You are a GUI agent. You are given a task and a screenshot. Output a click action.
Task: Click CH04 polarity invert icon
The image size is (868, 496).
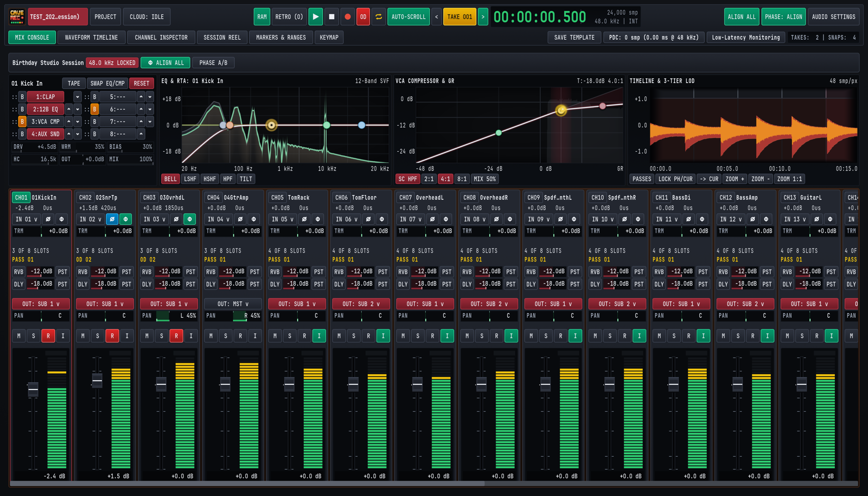[x=240, y=219]
